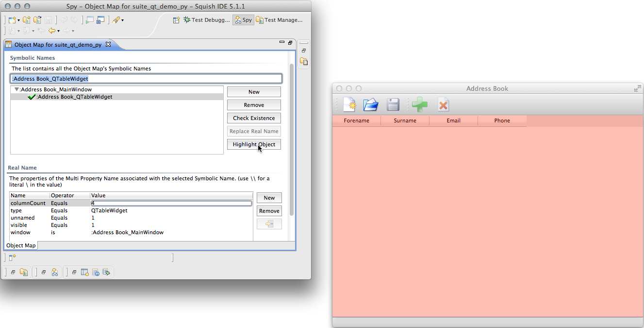Click the Open Perspective icon

177,20
